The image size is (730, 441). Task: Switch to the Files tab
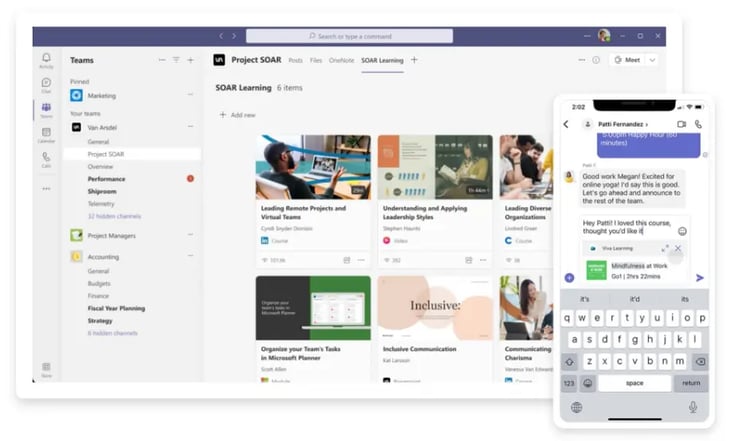(316, 60)
